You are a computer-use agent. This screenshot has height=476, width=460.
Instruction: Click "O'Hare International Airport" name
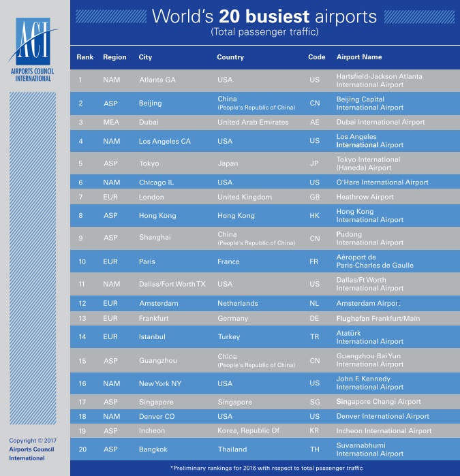click(382, 182)
